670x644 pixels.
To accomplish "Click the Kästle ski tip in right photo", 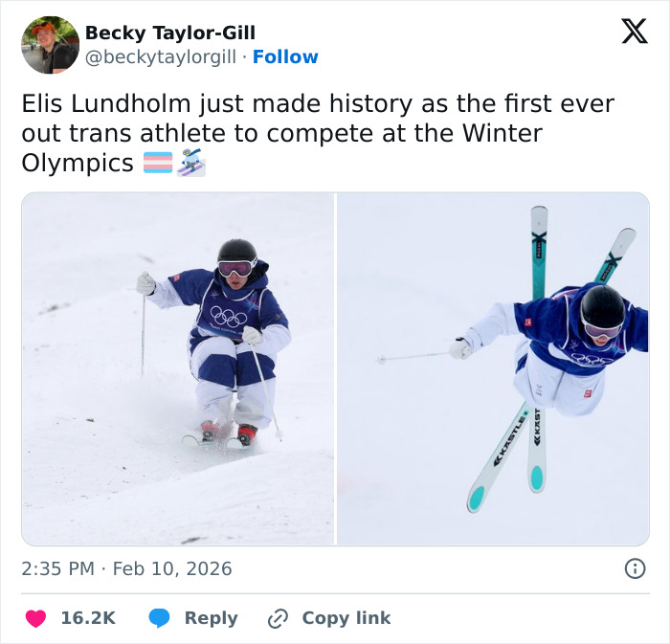I will 476,497.
